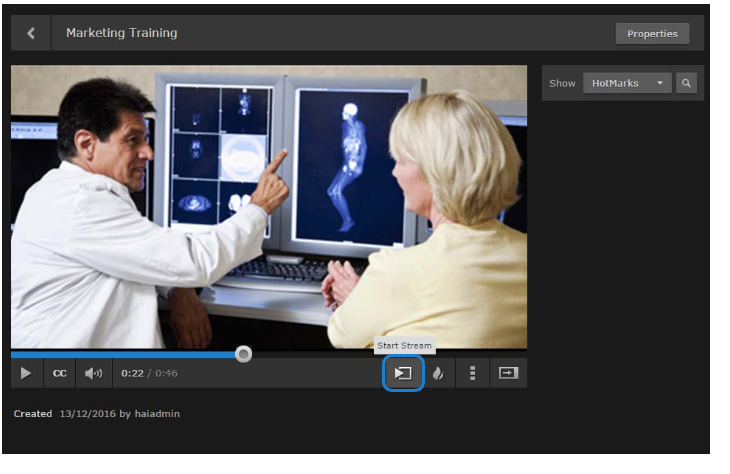Click the Start Stream icon
Image resolution: width=730 pixels, height=474 pixels.
coord(403,373)
